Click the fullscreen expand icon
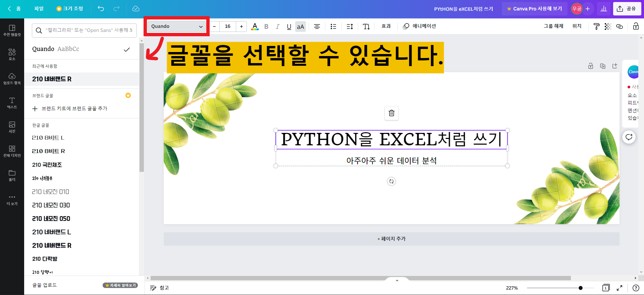Screen dimensions: 644x295 point(620,288)
